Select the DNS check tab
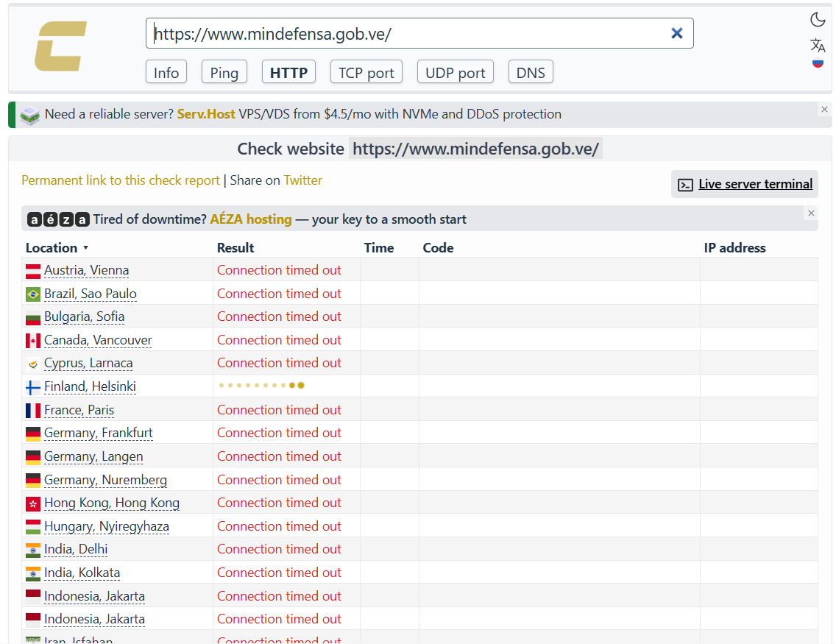Image resolution: width=836 pixels, height=644 pixels. pos(531,72)
